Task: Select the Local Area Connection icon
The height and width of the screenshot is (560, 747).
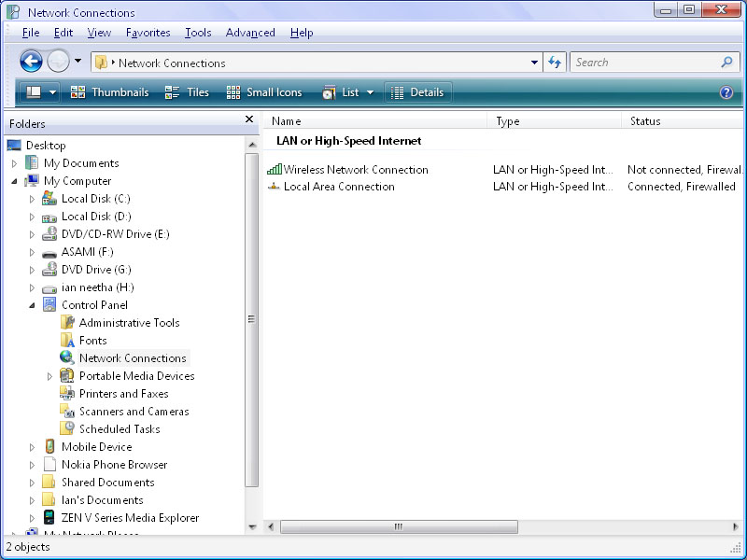Action: [x=275, y=187]
